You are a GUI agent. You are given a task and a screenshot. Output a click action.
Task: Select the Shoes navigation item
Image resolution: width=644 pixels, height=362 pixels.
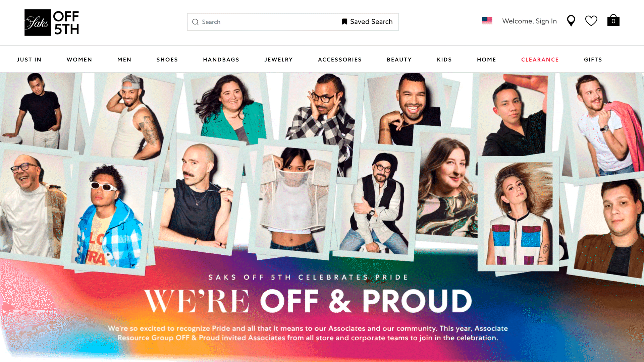click(167, 60)
